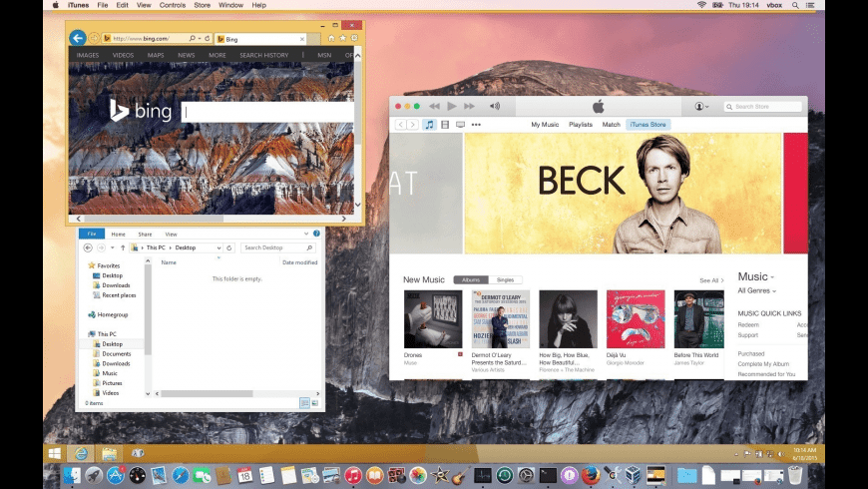Select the iTunes Store tab
Screen dimensions: 868x489
(x=648, y=125)
